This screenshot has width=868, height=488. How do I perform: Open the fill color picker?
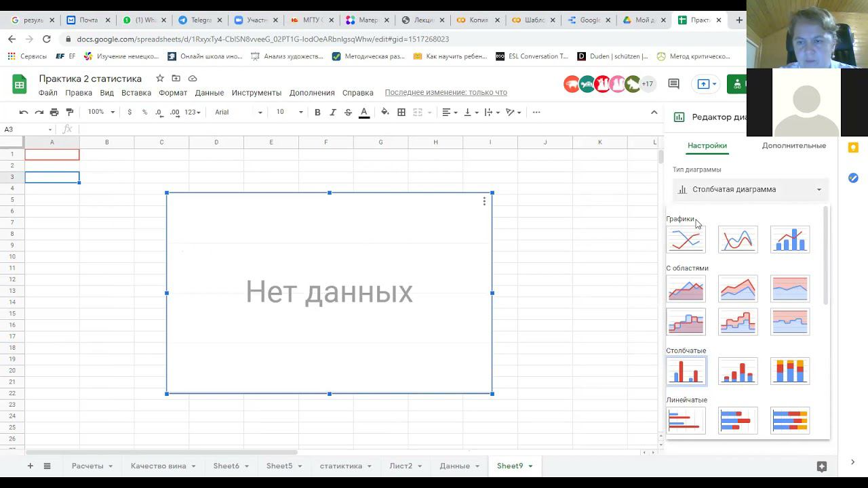click(x=385, y=112)
